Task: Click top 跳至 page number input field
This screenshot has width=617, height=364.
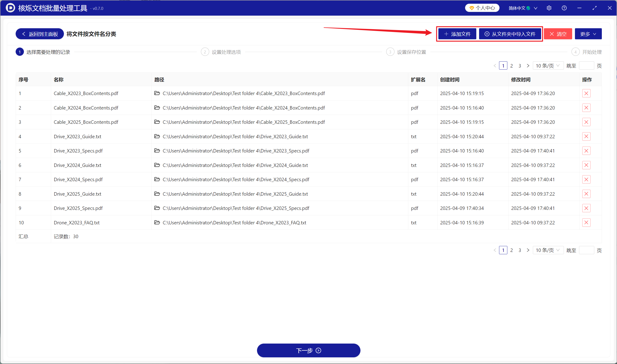Action: click(586, 66)
